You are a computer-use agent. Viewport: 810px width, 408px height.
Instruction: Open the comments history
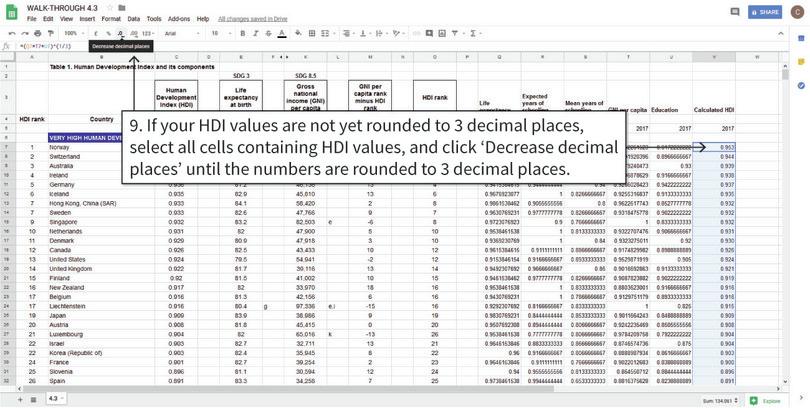pyautogui.click(x=735, y=12)
